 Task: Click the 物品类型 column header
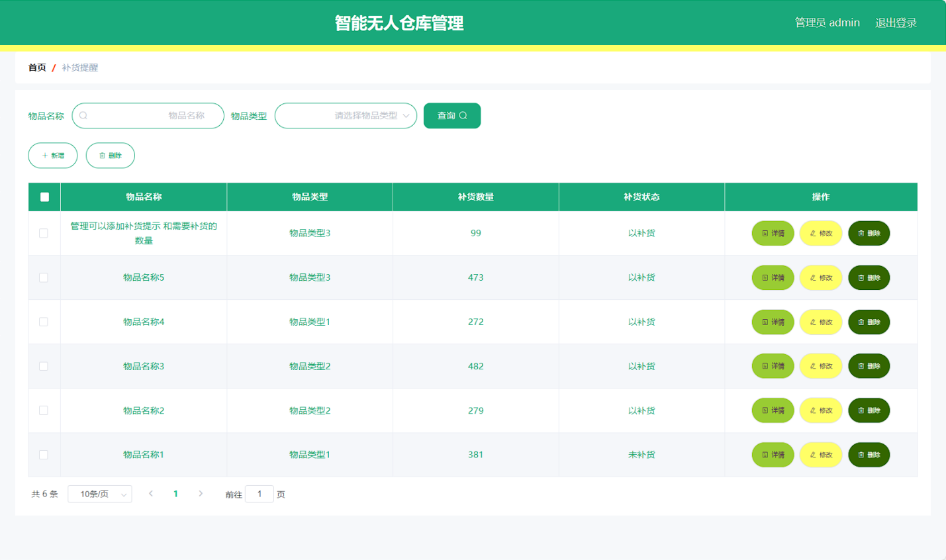coord(310,197)
